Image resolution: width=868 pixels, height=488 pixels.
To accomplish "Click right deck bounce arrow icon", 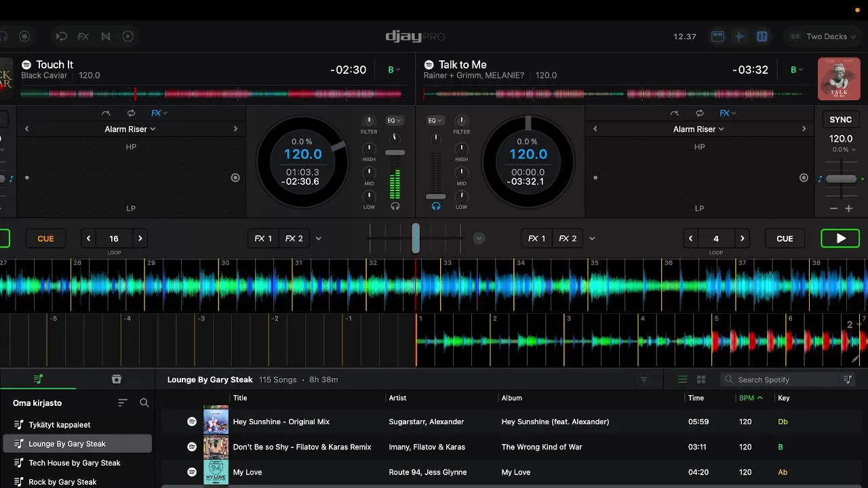I will pos(674,113).
